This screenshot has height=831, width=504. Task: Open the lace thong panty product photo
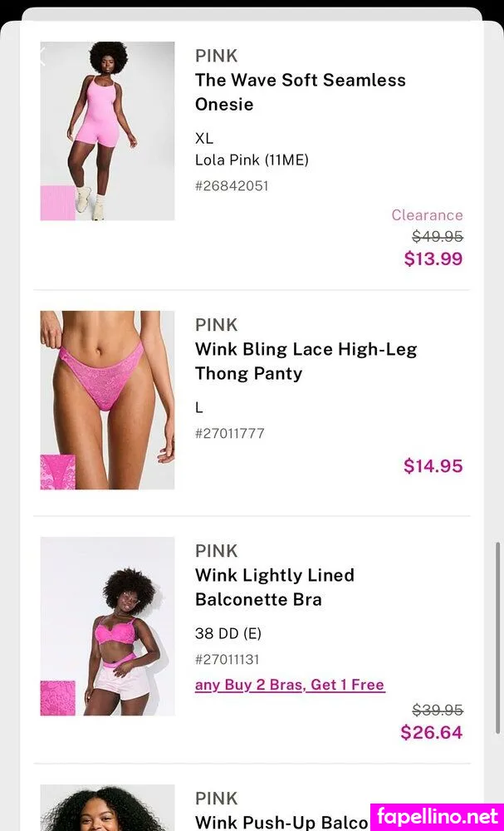tap(107, 401)
